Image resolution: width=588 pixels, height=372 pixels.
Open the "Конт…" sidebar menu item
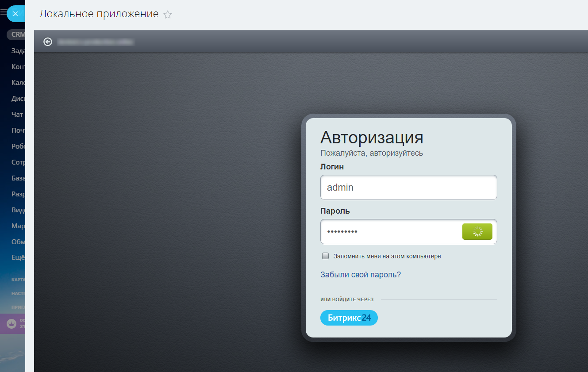[x=18, y=67]
